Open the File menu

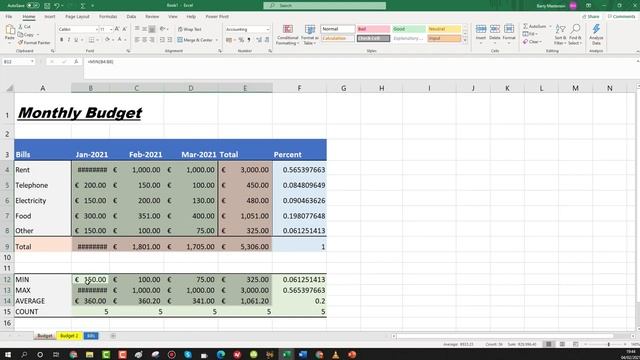coord(9,17)
